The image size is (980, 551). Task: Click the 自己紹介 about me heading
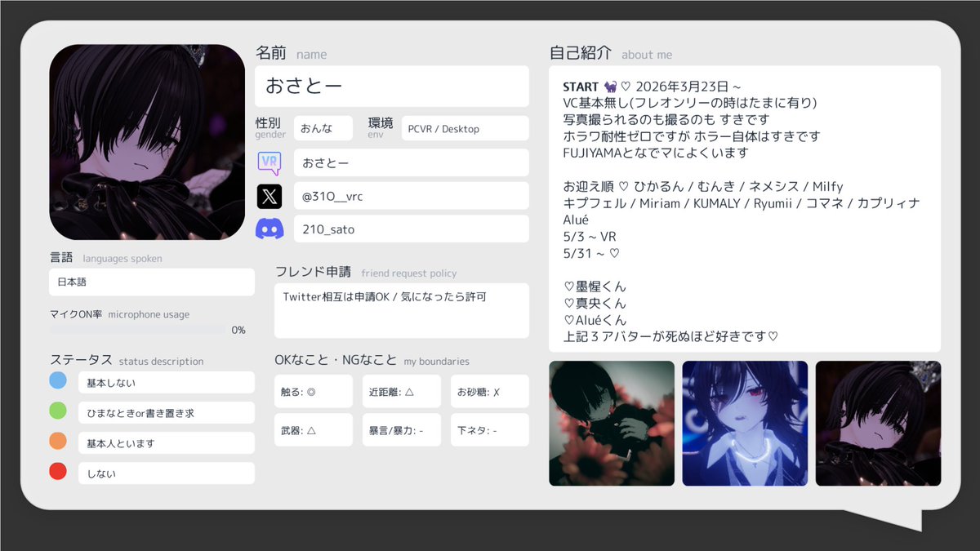[x=611, y=54]
